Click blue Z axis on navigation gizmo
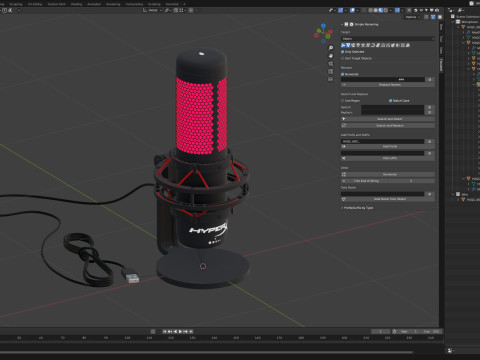480x360 pixels. (323, 25)
